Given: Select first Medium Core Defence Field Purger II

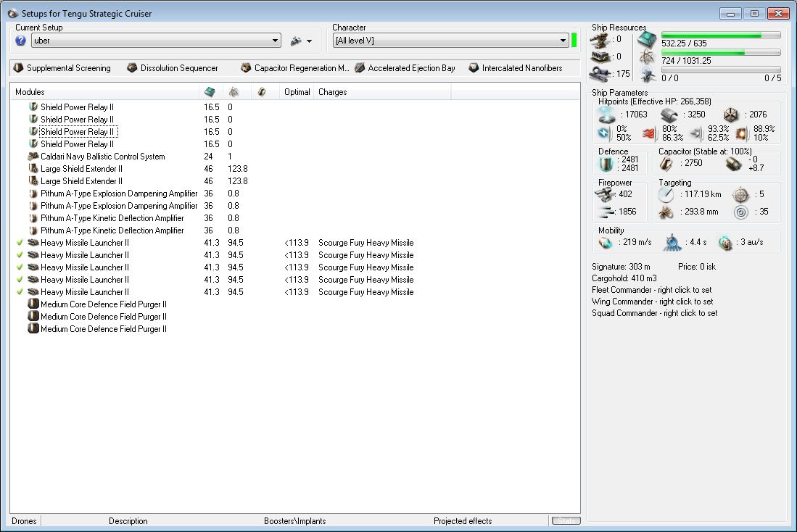Looking at the screenshot, I should 104,304.
